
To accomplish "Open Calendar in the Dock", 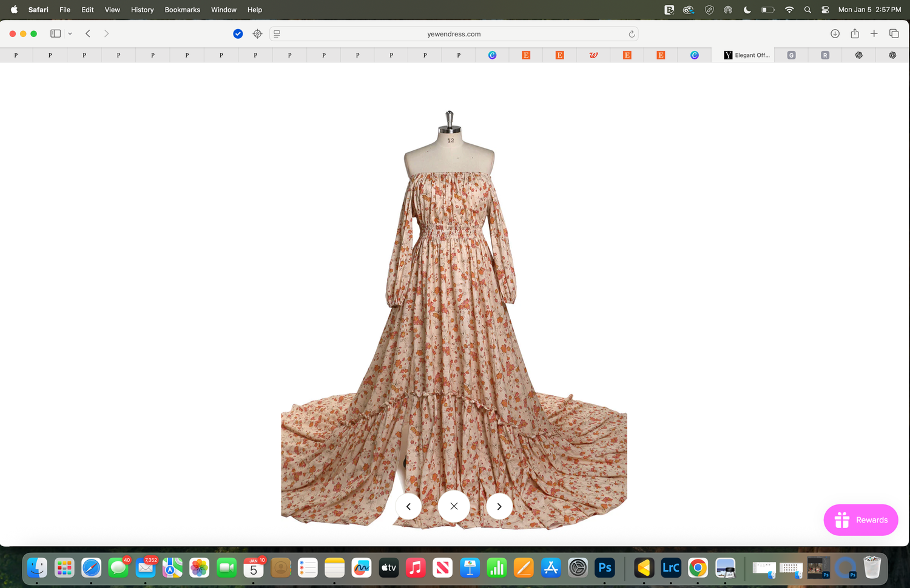I will [x=254, y=568].
